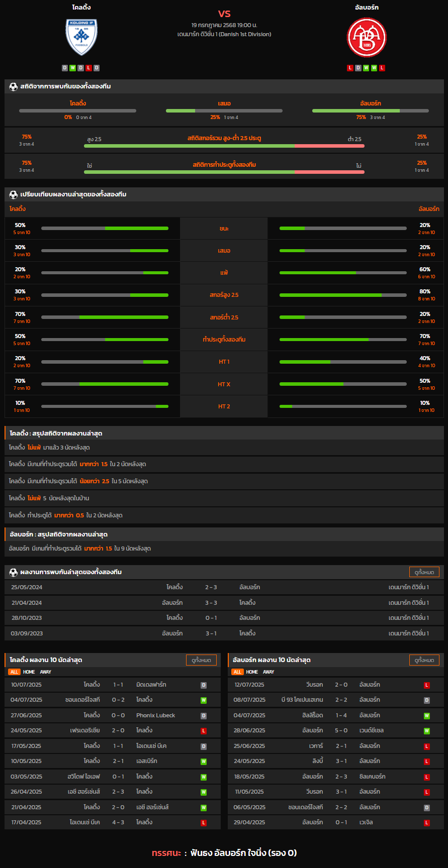
Task: Click the สกอร์สูง 2.5 comparison row label
Action: tap(224, 295)
